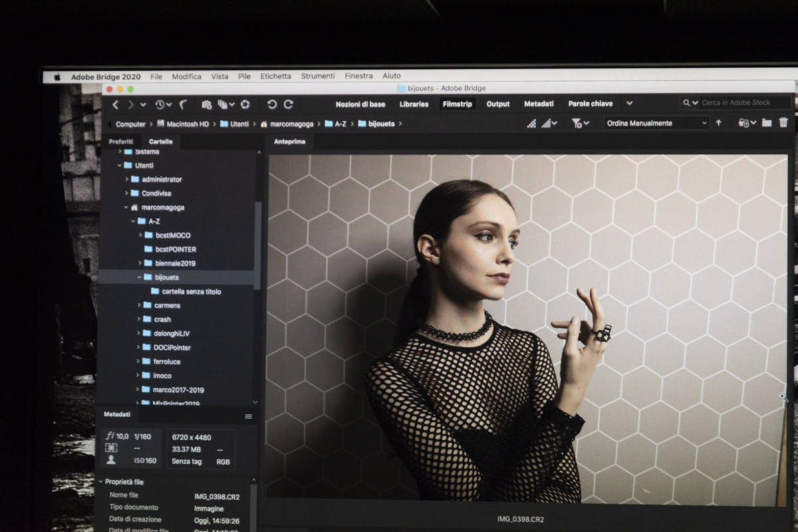Select the Libraries workspace
The width and height of the screenshot is (798, 532).
[414, 104]
